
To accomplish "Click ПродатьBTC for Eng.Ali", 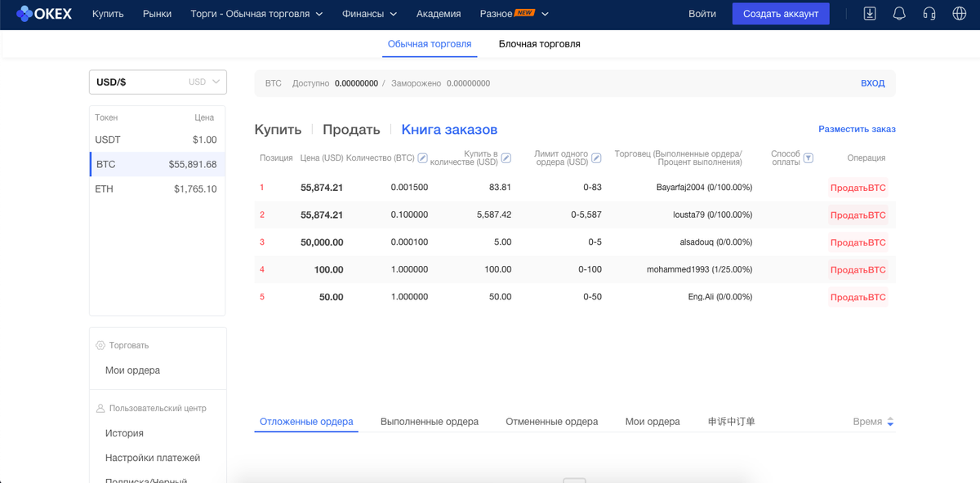I will click(x=857, y=297).
